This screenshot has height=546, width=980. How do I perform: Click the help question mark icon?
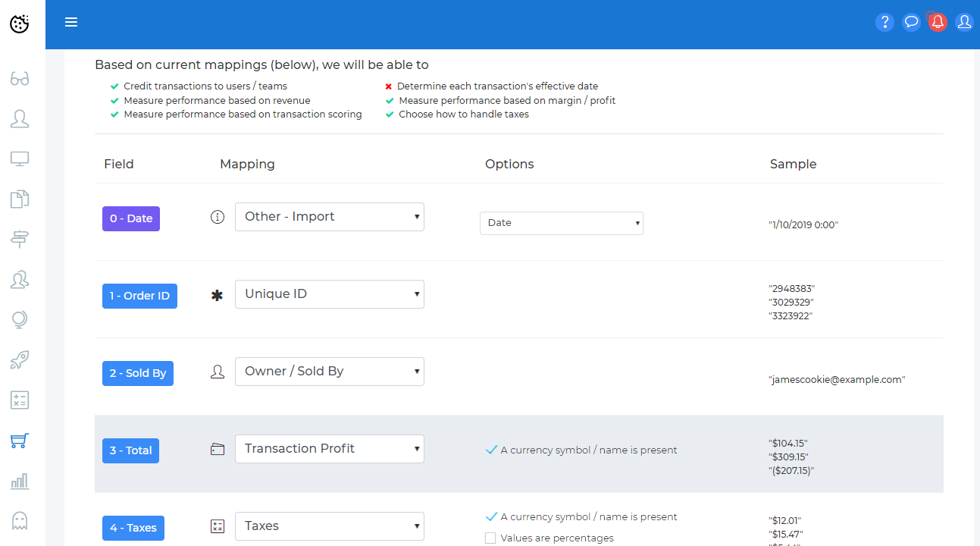click(x=885, y=23)
